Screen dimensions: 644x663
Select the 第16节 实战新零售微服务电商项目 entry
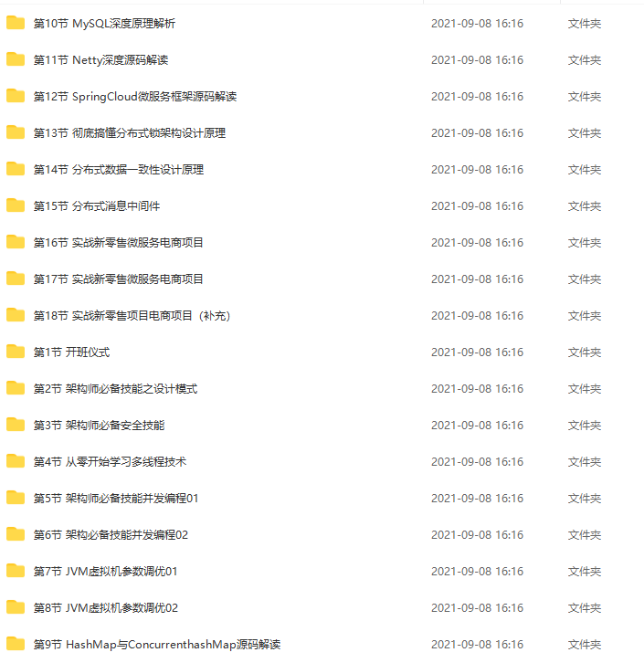click(119, 243)
